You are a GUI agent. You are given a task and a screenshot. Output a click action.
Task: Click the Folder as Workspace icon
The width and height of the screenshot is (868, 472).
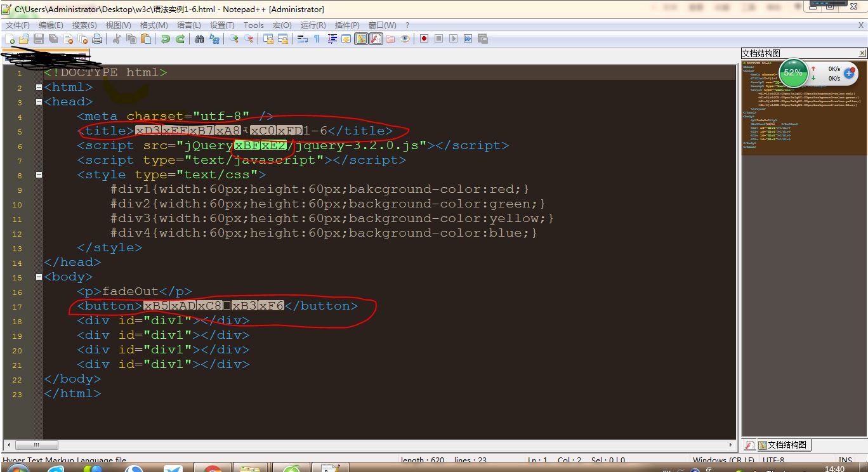(390, 39)
